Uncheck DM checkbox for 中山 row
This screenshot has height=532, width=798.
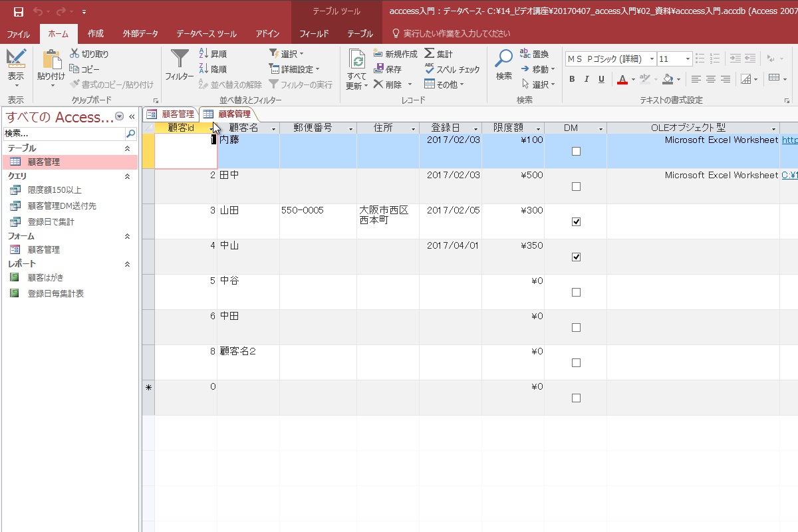tap(576, 257)
